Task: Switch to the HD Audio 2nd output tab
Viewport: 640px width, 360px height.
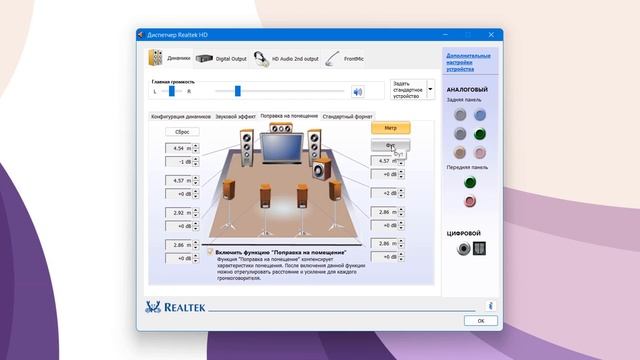Action: 286,59
